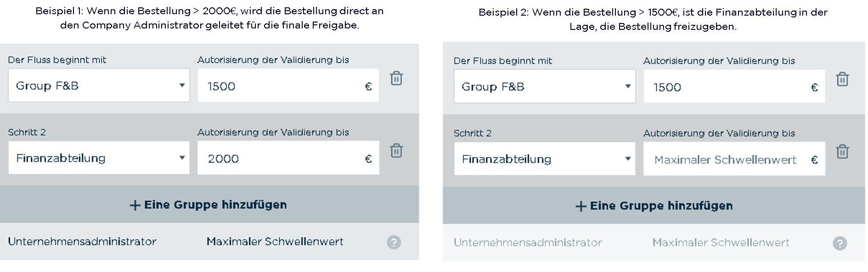Expand the right Group F&B dropdown
Screen dimensions: 868x272
tap(545, 86)
